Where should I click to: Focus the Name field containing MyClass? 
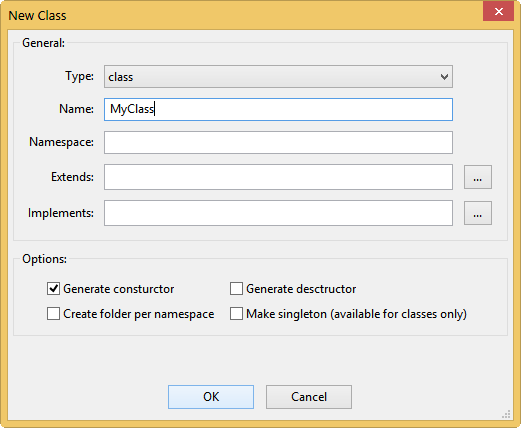278,109
